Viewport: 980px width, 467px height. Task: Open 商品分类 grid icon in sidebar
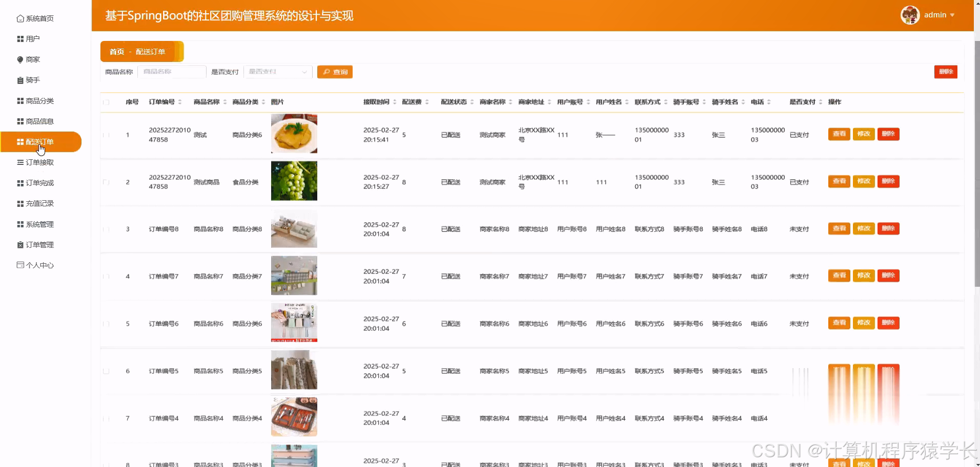21,101
